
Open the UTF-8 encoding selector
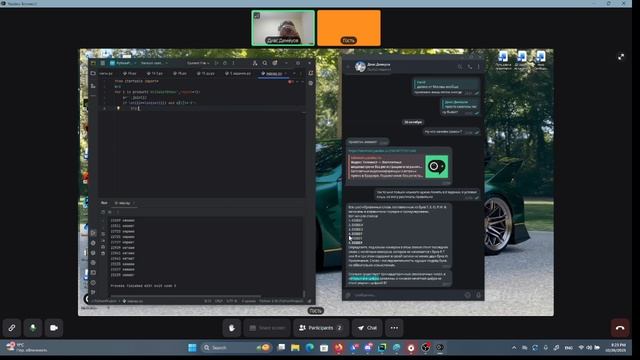pos(232,301)
